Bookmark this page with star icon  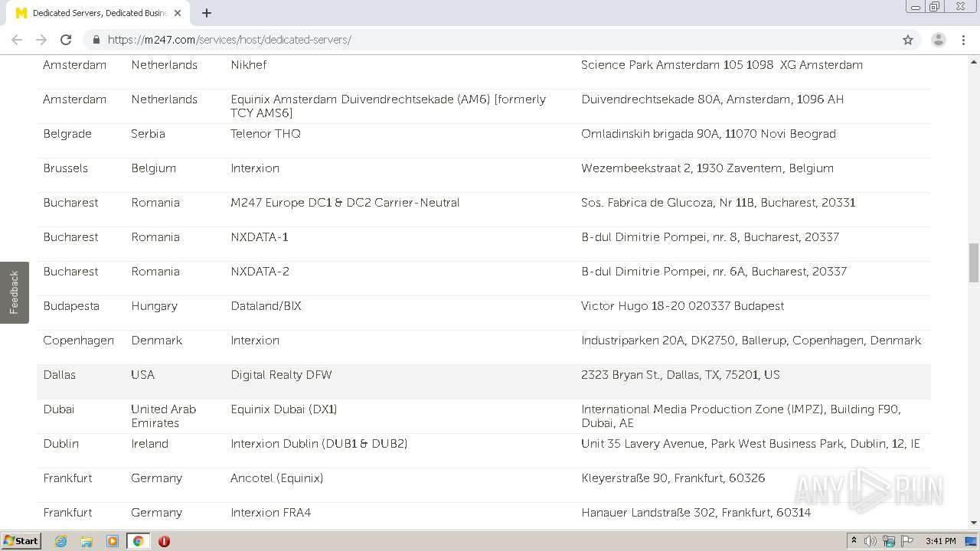pyautogui.click(x=908, y=40)
